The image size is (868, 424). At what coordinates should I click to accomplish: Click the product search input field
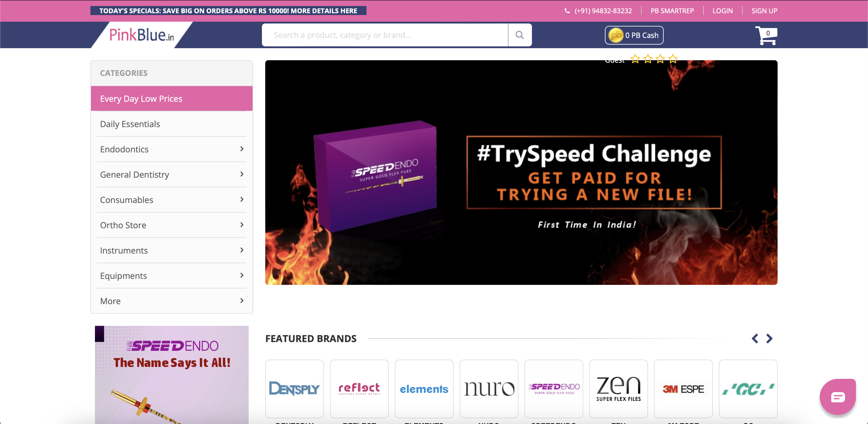384,35
